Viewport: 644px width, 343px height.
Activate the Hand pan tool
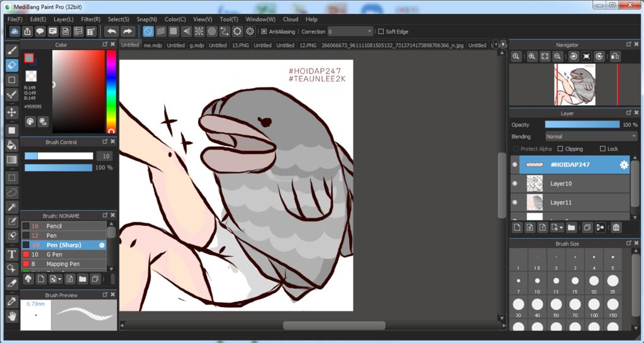tap(11, 316)
